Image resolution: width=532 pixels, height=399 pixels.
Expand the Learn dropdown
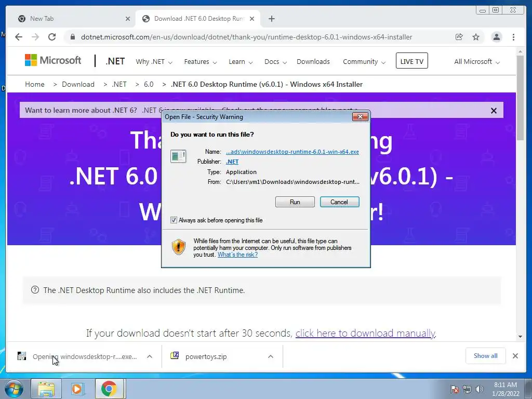(x=241, y=62)
